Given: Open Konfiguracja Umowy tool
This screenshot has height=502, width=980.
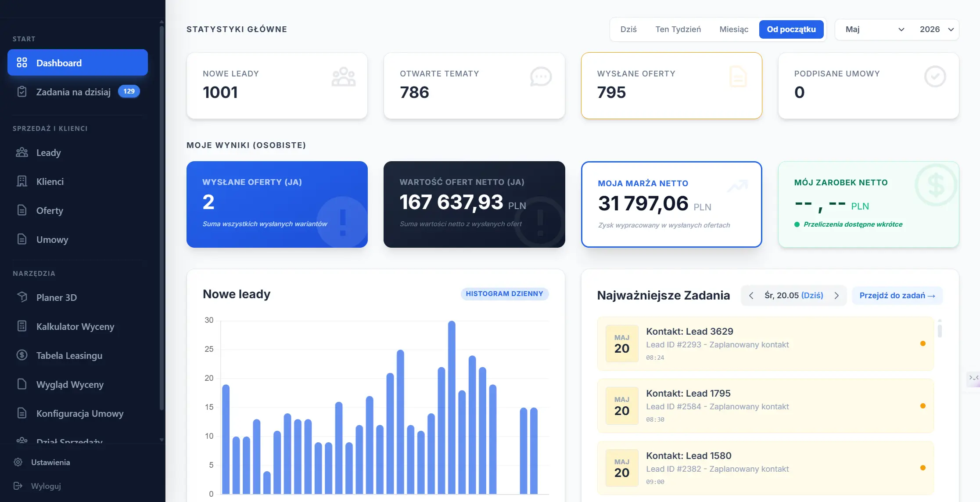Looking at the screenshot, I should coord(78,413).
